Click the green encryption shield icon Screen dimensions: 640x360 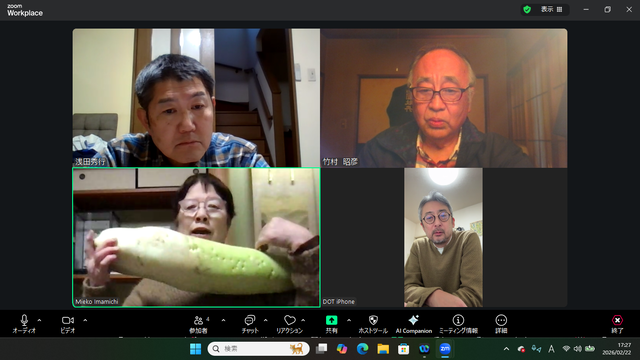tap(527, 9)
